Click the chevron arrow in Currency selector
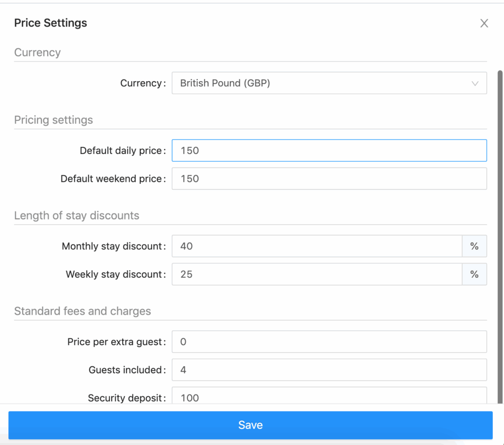The image size is (504, 445). [475, 84]
